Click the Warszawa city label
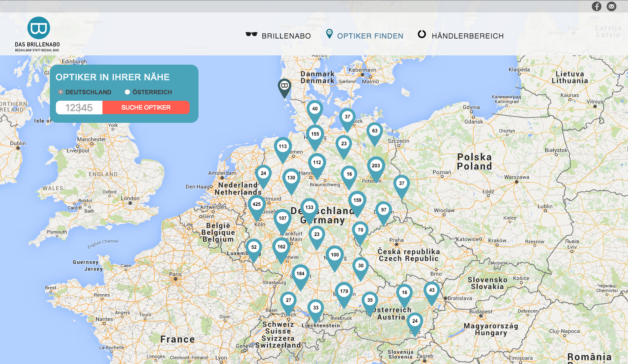The height and width of the screenshot is (364, 628). 517,177
